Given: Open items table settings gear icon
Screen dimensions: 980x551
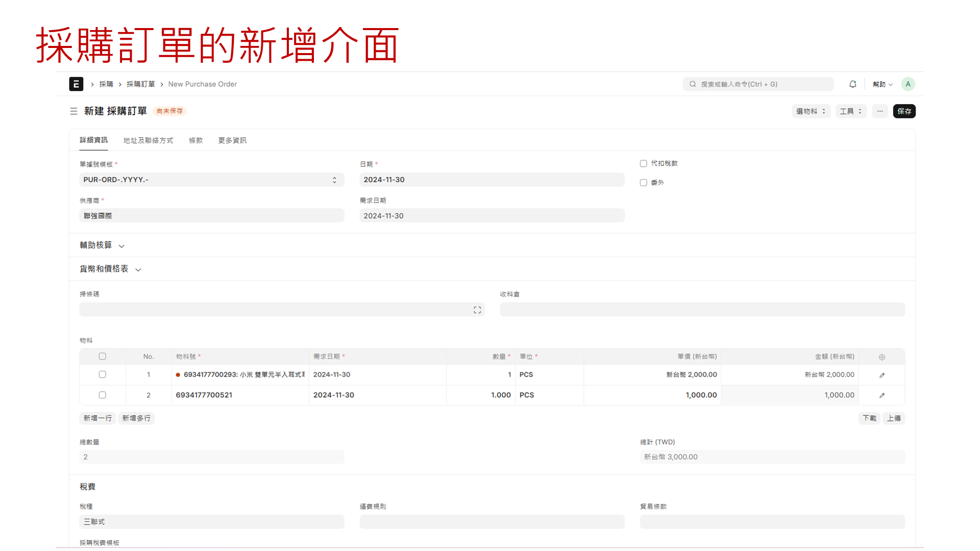Looking at the screenshot, I should (881, 357).
